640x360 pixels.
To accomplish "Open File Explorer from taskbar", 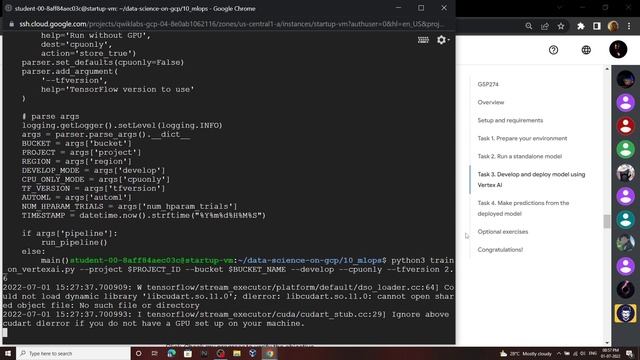I will [237, 353].
